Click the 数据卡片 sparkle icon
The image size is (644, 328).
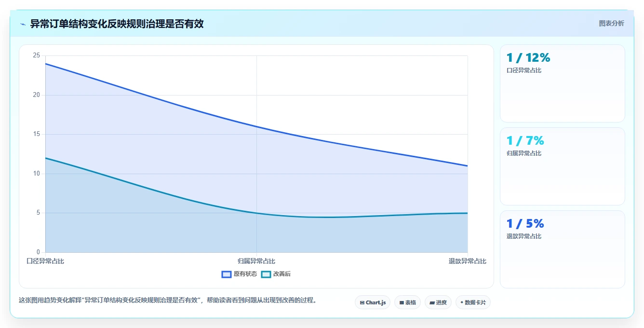coord(462,302)
